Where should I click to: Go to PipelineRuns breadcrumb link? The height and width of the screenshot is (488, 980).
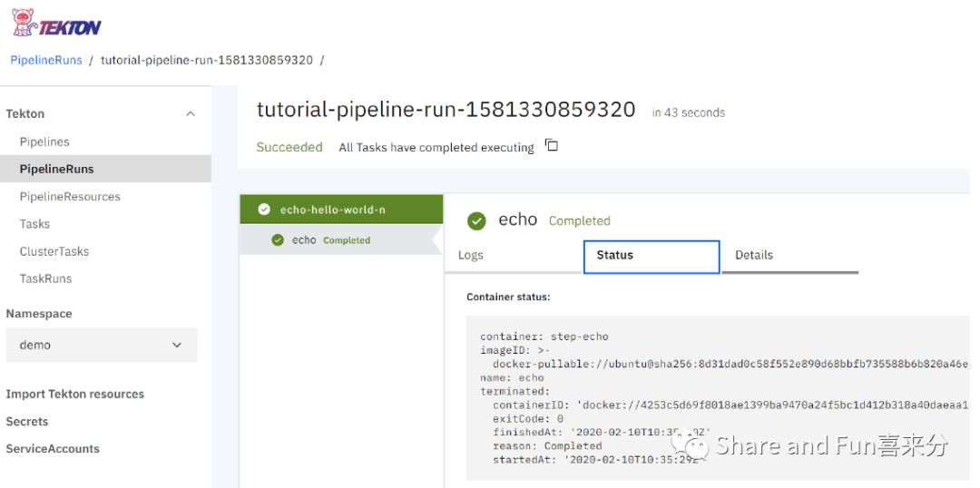coord(46,60)
